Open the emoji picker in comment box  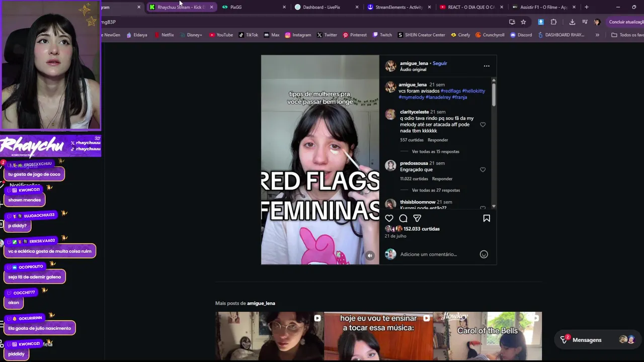click(484, 254)
